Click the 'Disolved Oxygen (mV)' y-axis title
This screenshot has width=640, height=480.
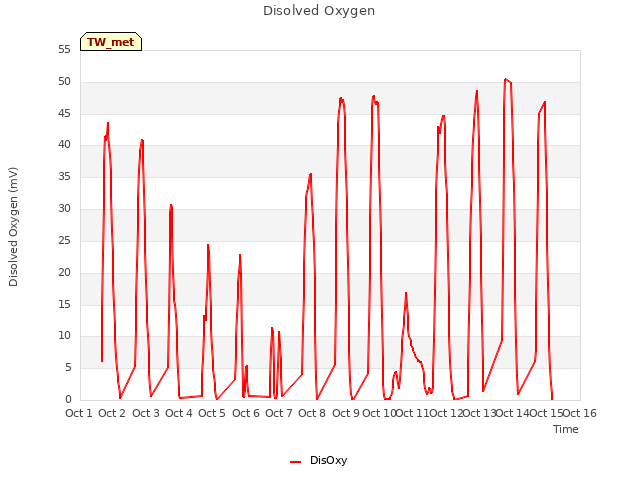(13, 227)
